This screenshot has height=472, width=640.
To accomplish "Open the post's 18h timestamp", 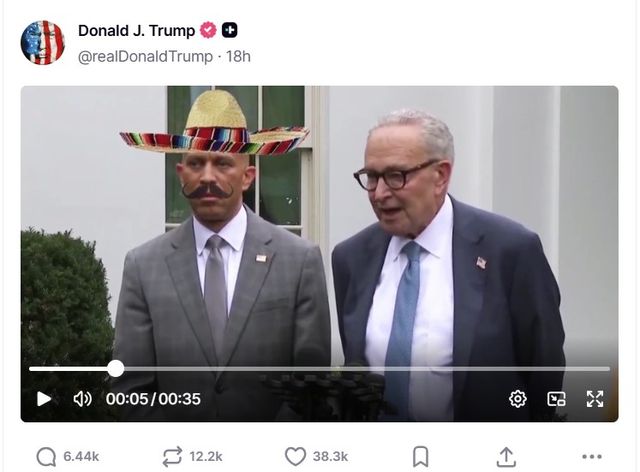I will click(238, 56).
